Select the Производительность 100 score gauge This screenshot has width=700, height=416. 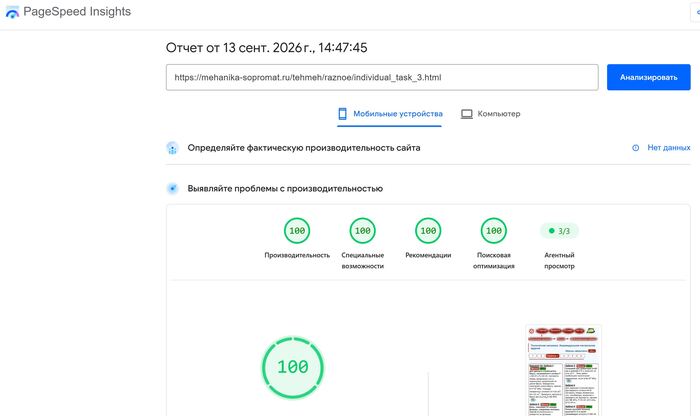[x=297, y=231]
